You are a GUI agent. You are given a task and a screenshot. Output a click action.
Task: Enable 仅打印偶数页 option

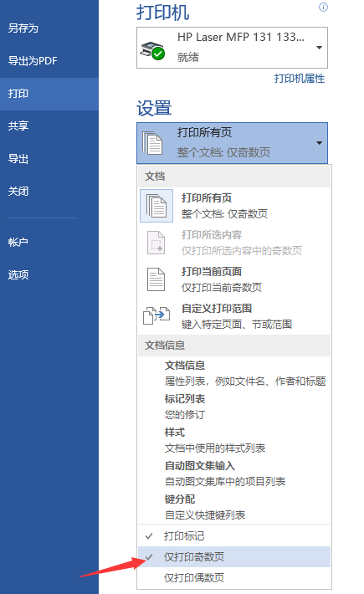click(x=234, y=577)
